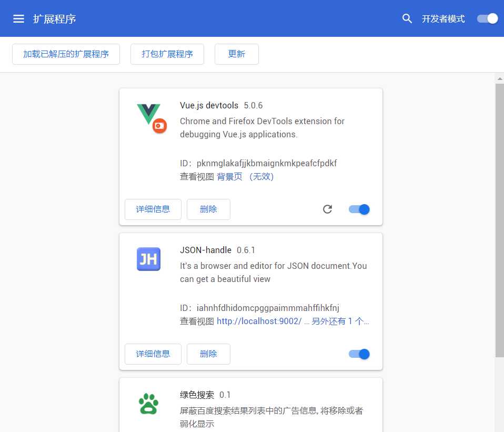
Task: Click the Vue.js devtools title text
Action: click(209, 105)
